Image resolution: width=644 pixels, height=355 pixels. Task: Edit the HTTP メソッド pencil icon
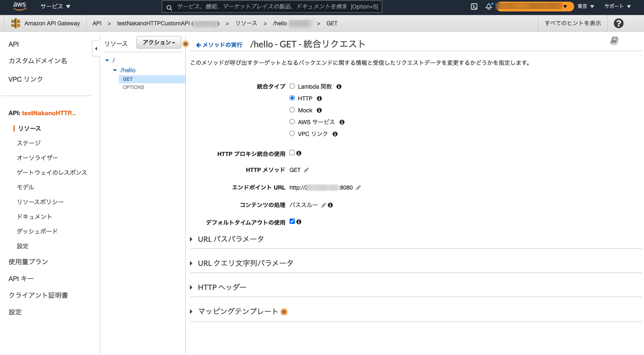(306, 170)
